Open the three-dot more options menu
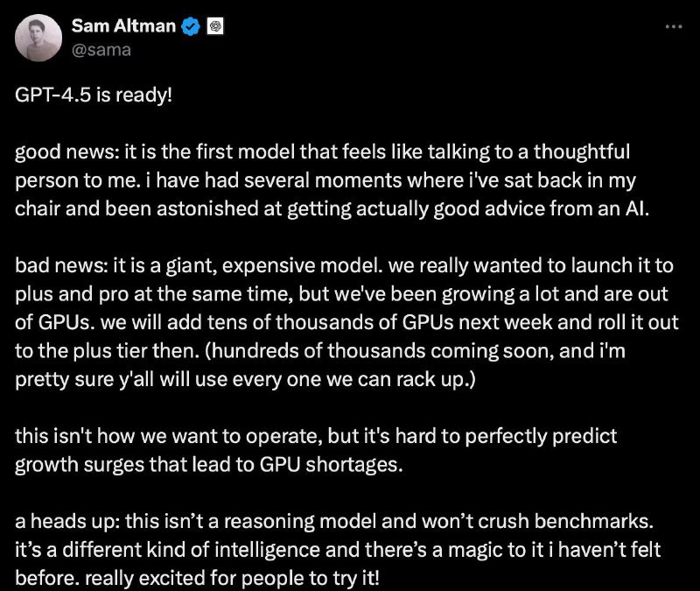This screenshot has height=591, width=700. tap(673, 26)
